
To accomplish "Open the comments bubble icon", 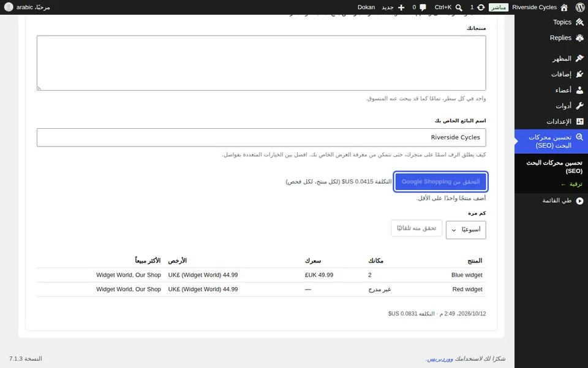I will click(423, 7).
